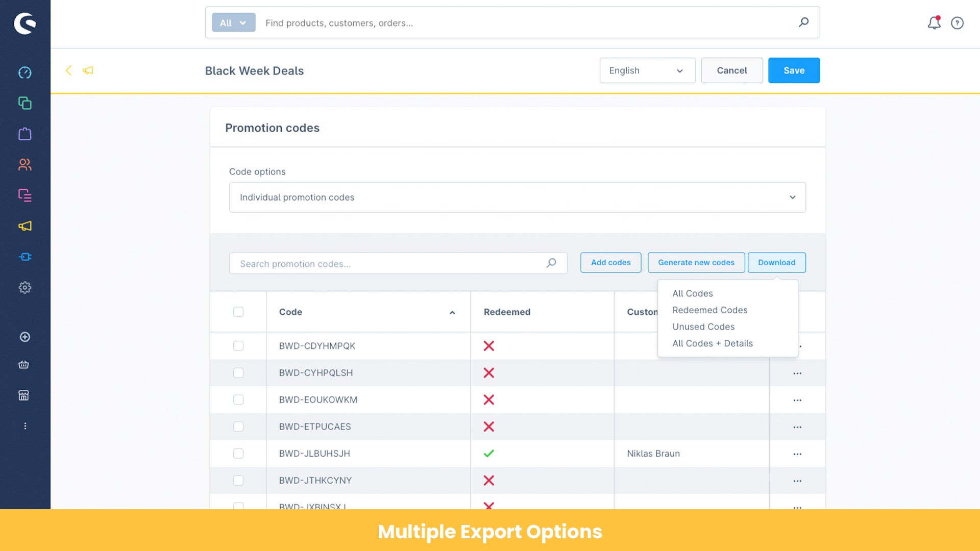Click the BWD-CDYHMPQK code text
The image size is (980, 551).
[x=317, y=346]
